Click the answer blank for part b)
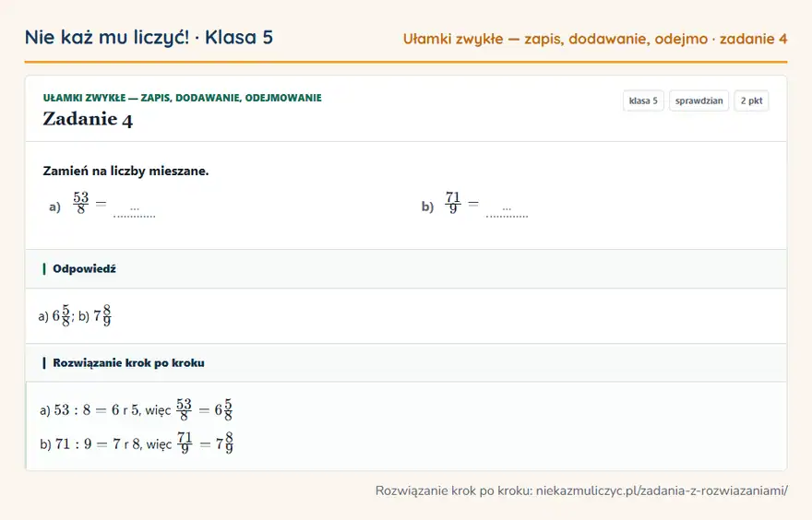Viewport: 812px width, 520px height. point(507,210)
